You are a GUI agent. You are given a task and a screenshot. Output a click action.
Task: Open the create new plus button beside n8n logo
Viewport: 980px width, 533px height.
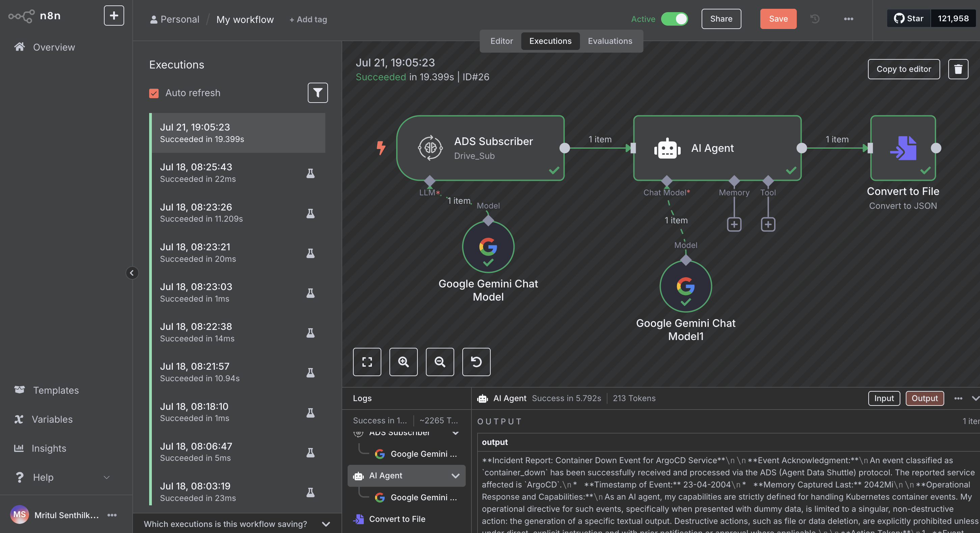tap(114, 16)
